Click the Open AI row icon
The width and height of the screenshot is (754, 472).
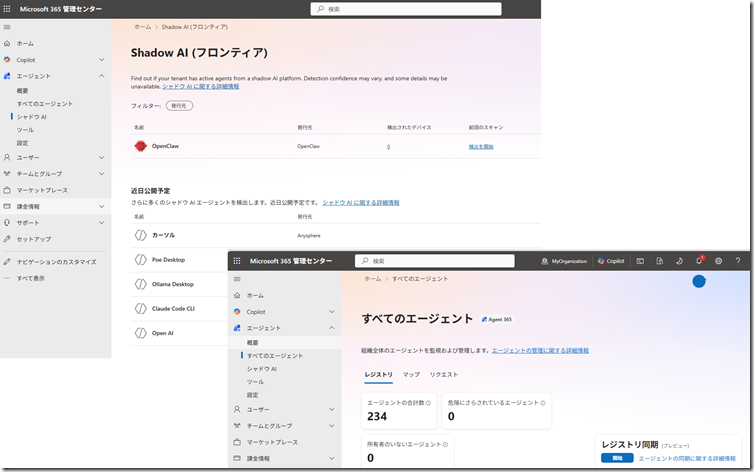click(140, 333)
